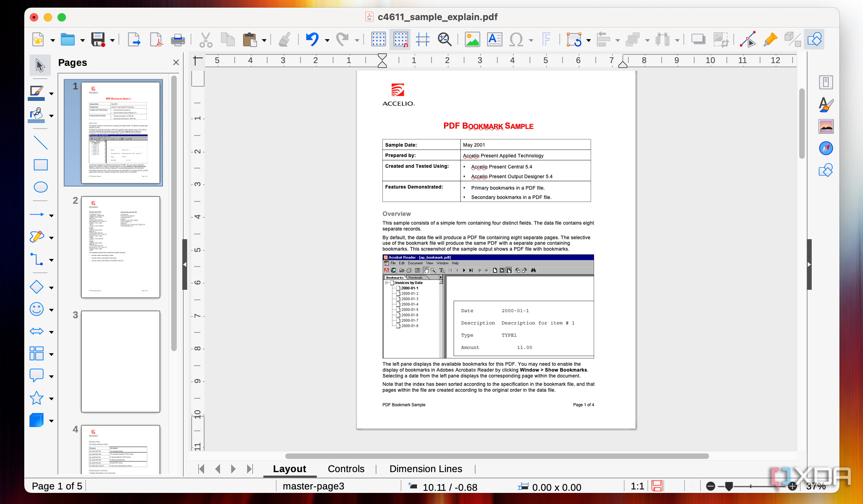Open 3D Objects dropdown arrow
The height and width of the screenshot is (504, 863).
[51, 421]
